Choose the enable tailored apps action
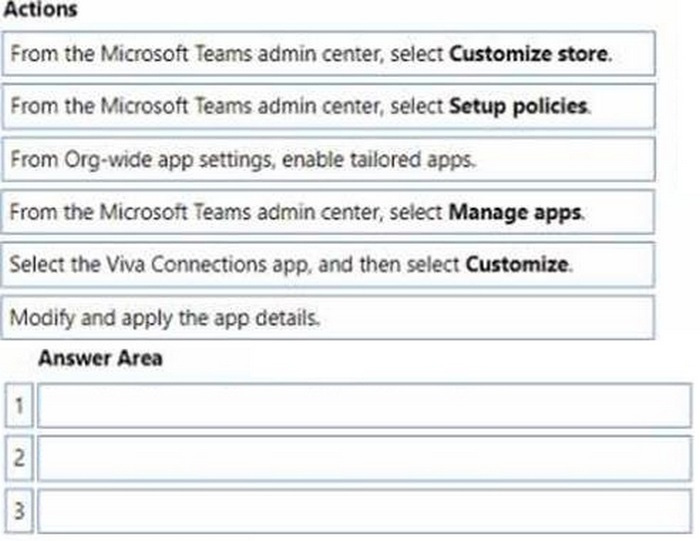 (329, 159)
